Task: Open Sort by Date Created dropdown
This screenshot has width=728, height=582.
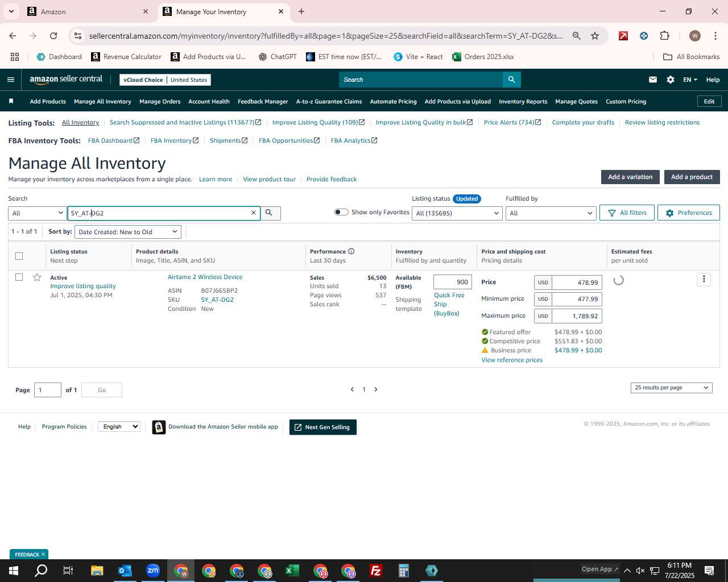Action: click(x=129, y=232)
